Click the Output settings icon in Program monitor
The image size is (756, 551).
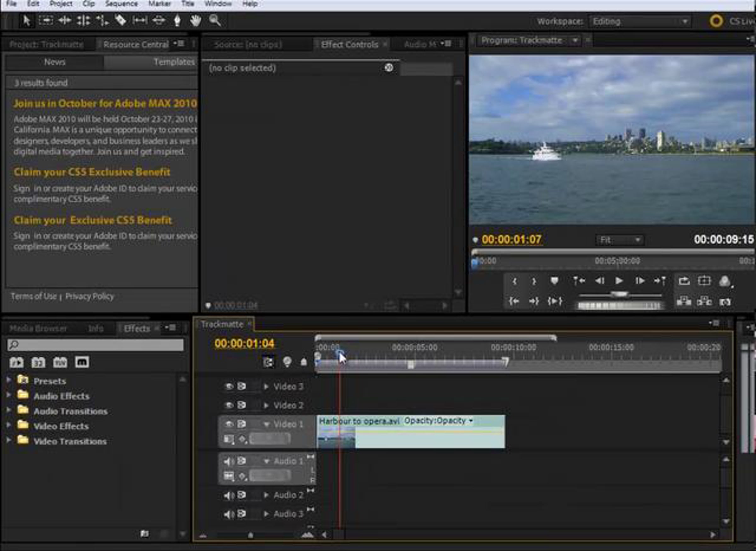(725, 281)
